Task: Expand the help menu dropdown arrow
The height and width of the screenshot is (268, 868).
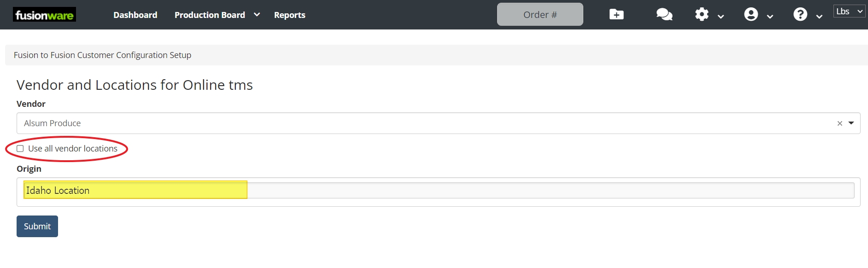Action: pyautogui.click(x=819, y=17)
